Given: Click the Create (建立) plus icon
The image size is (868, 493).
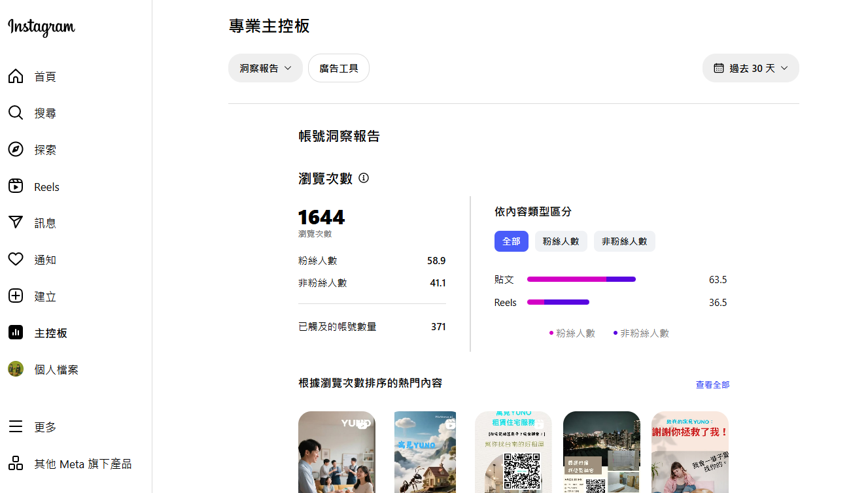Looking at the screenshot, I should click(16, 296).
